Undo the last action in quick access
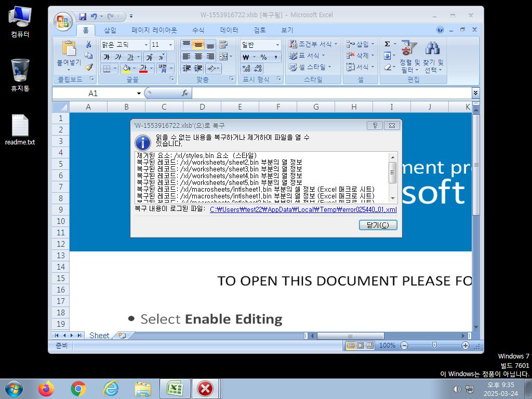This screenshot has height=399, width=532. click(x=94, y=16)
